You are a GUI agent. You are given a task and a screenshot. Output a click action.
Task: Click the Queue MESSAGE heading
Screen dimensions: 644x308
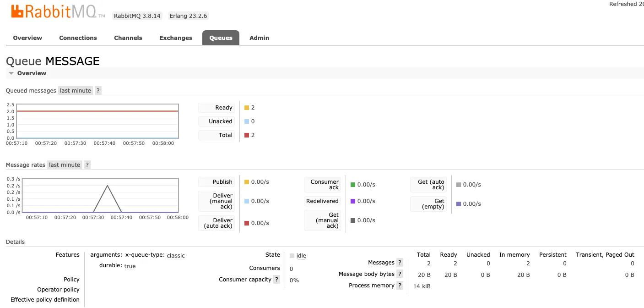[53, 61]
